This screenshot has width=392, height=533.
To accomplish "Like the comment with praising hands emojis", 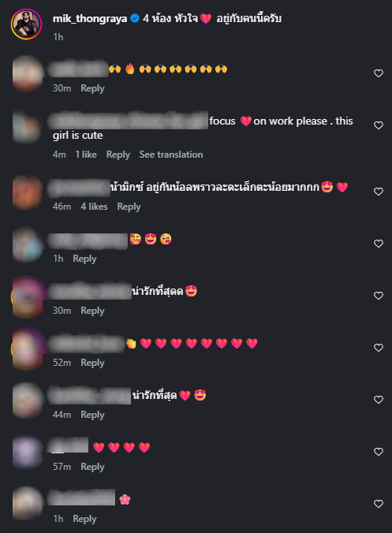I will click(379, 73).
